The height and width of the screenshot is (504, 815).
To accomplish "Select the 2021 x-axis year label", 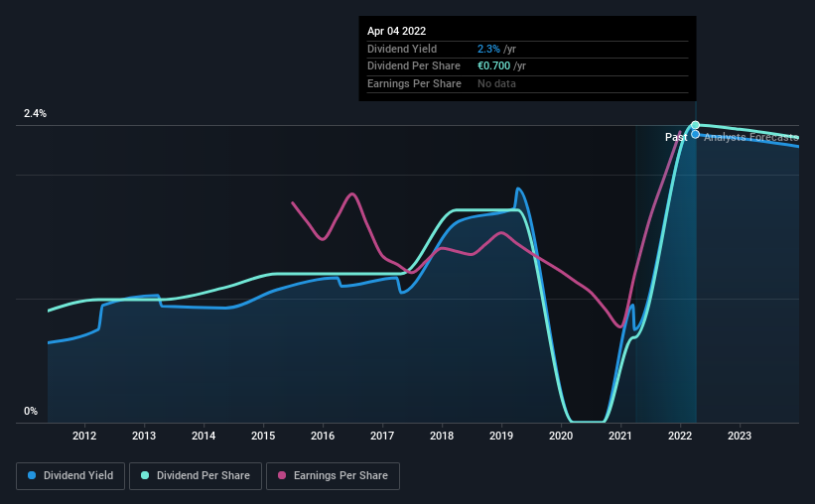I will tap(620, 436).
